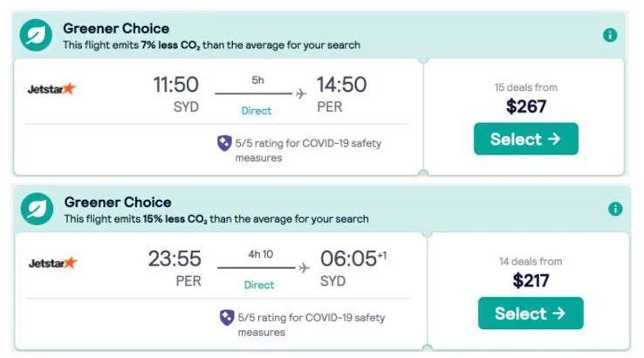
Task: Click Jetstar logo on SYD to PER flight
Action: [52, 88]
